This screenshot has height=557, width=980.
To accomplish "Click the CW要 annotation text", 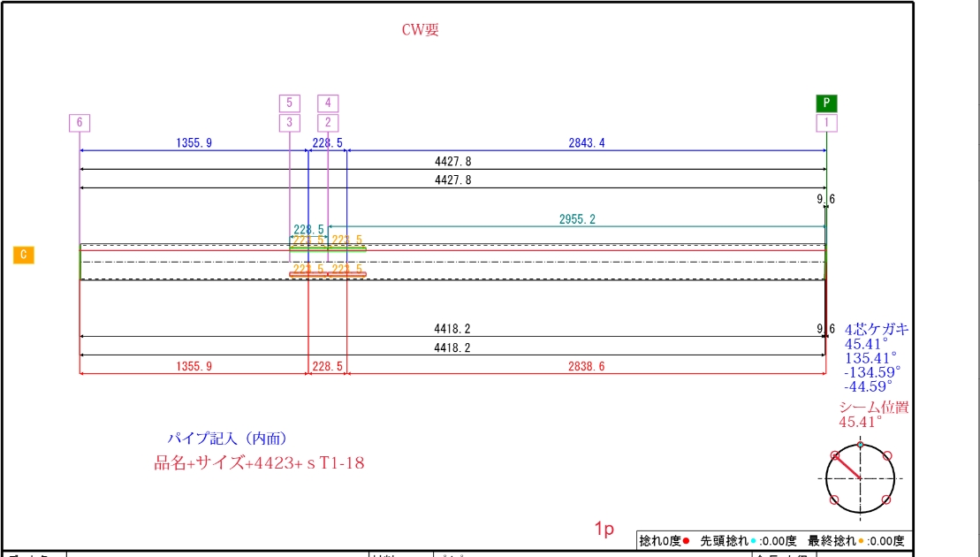I will [420, 30].
